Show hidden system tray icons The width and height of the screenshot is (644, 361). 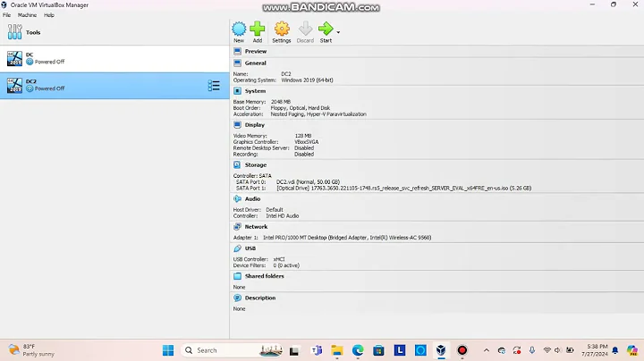click(487, 350)
